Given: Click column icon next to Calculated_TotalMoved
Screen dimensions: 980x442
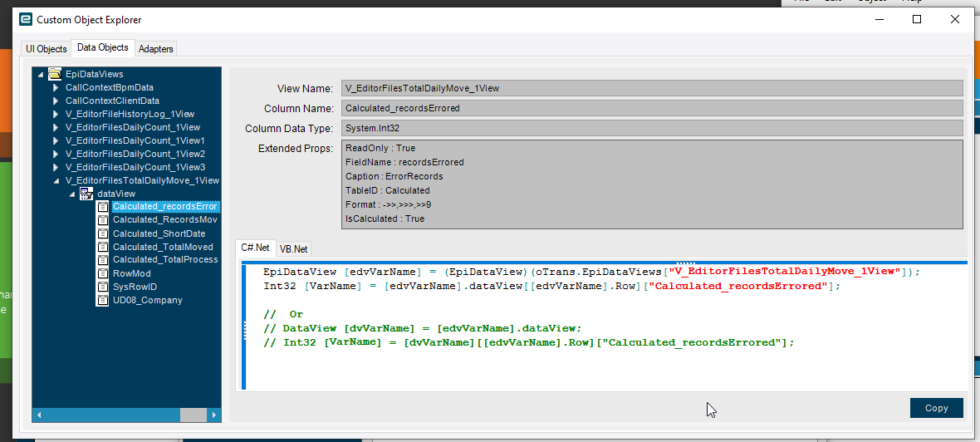Looking at the screenshot, I should (103, 246).
